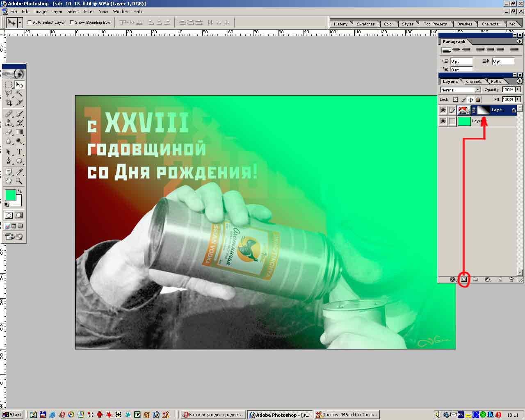Select the Type tool
Image resolution: width=525 pixels, height=420 pixels.
point(19,152)
